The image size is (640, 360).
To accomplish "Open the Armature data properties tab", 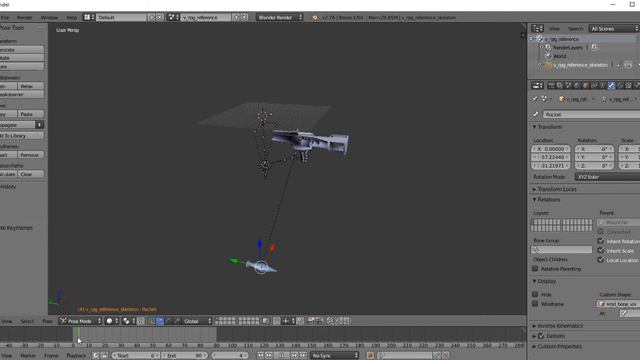I will (602, 85).
